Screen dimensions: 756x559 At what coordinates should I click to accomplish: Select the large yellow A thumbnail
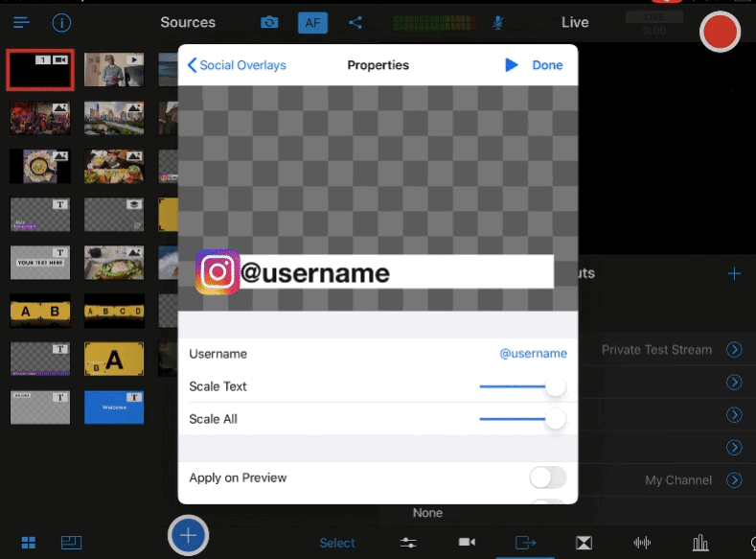[x=114, y=359]
